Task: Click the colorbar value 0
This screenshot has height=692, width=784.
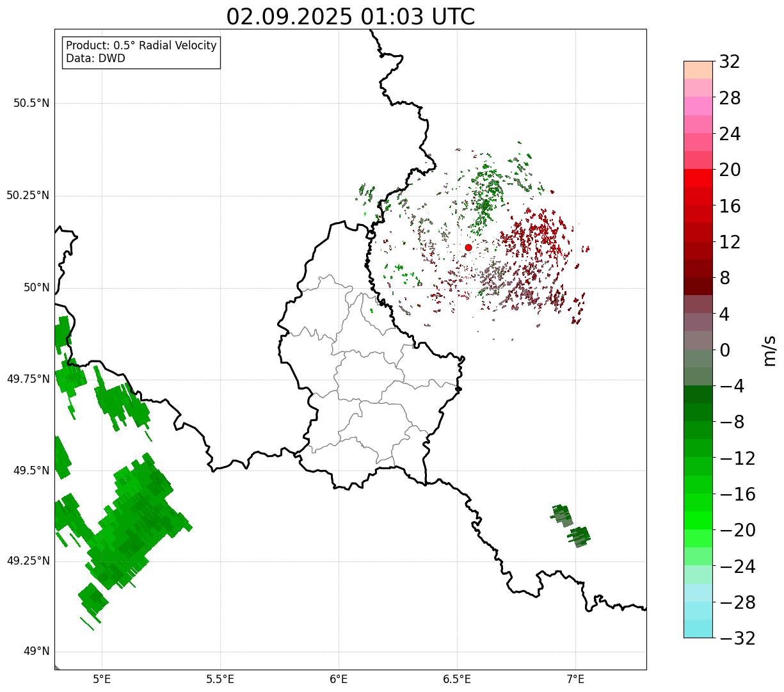Action: point(724,350)
